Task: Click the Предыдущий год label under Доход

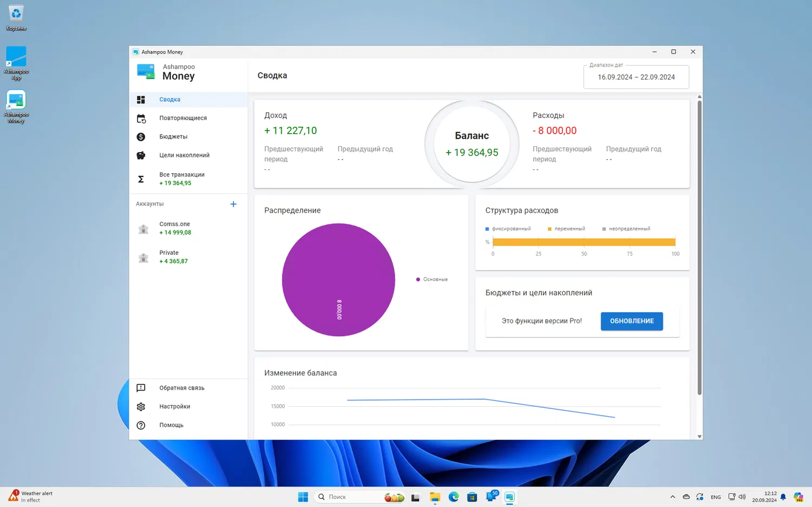Action: click(365, 149)
